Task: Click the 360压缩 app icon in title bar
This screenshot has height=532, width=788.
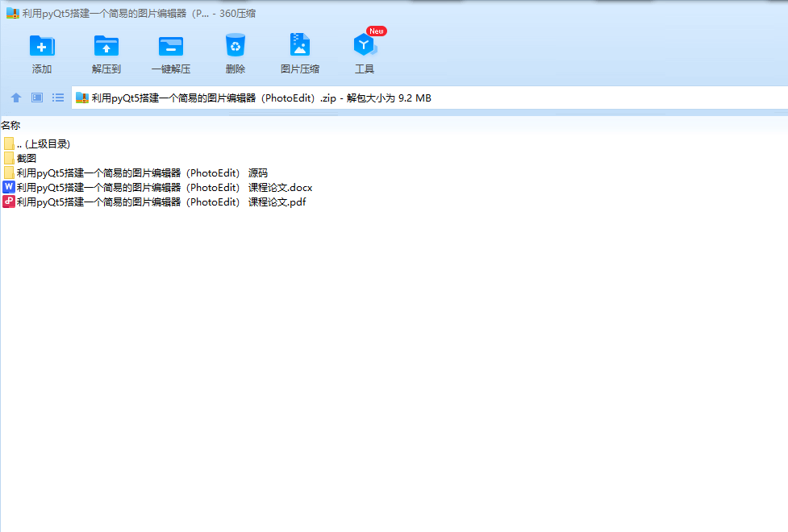Action: pos(13,13)
